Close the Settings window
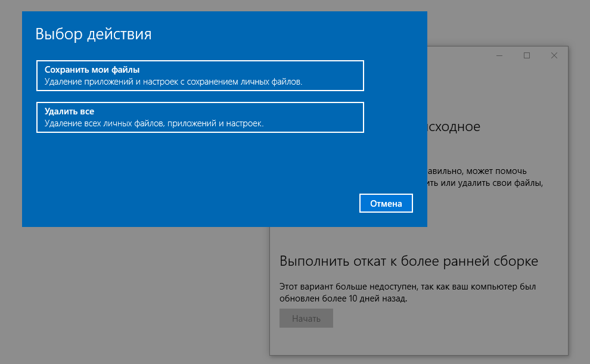The height and width of the screenshot is (364, 590). 554,55
